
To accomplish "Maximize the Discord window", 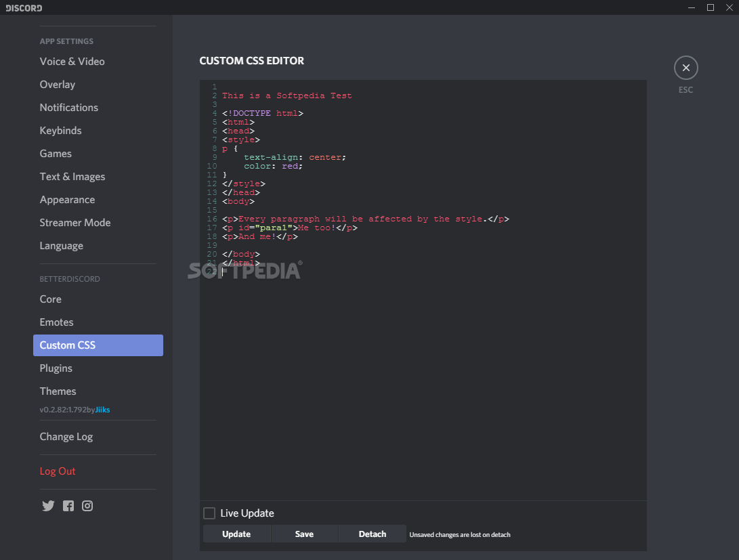I will click(x=711, y=7).
